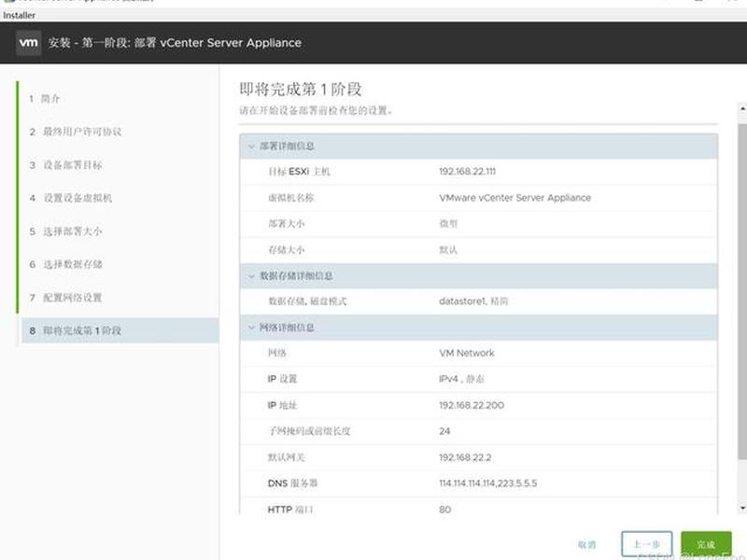Click the 部署大小 value 微型
Viewport: 747px width, 560px height.
pyautogui.click(x=448, y=224)
